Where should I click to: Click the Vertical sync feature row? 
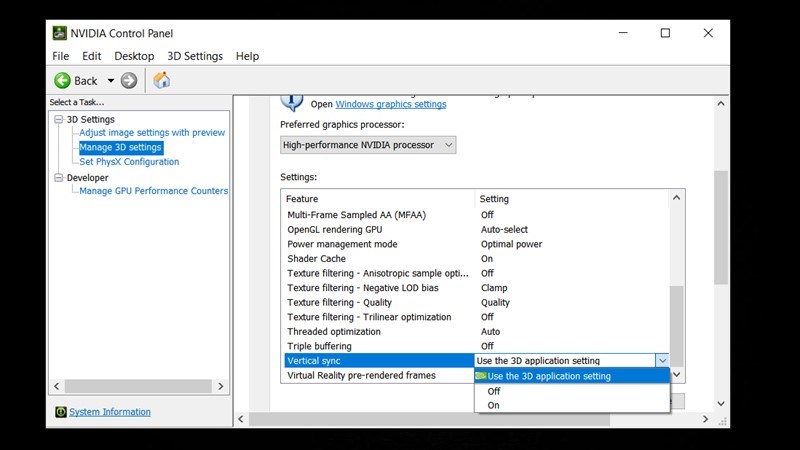[379, 361]
